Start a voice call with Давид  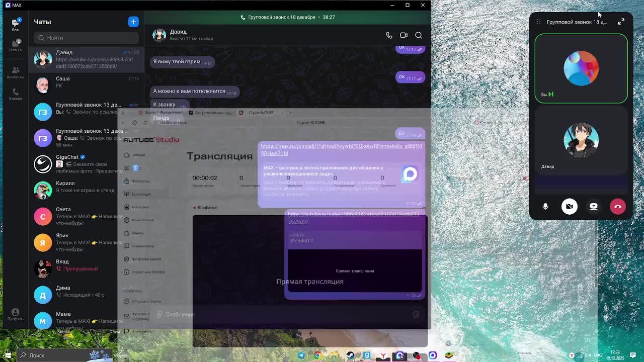[x=389, y=35]
